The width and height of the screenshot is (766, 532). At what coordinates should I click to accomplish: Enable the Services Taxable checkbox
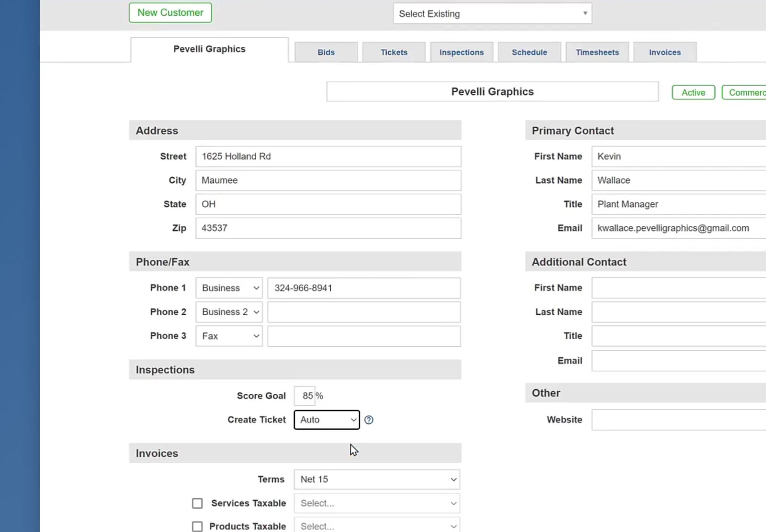coord(197,503)
